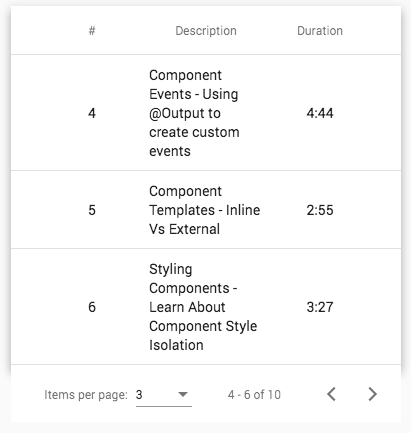Open the Items per page dropdown arrow

pyautogui.click(x=183, y=394)
